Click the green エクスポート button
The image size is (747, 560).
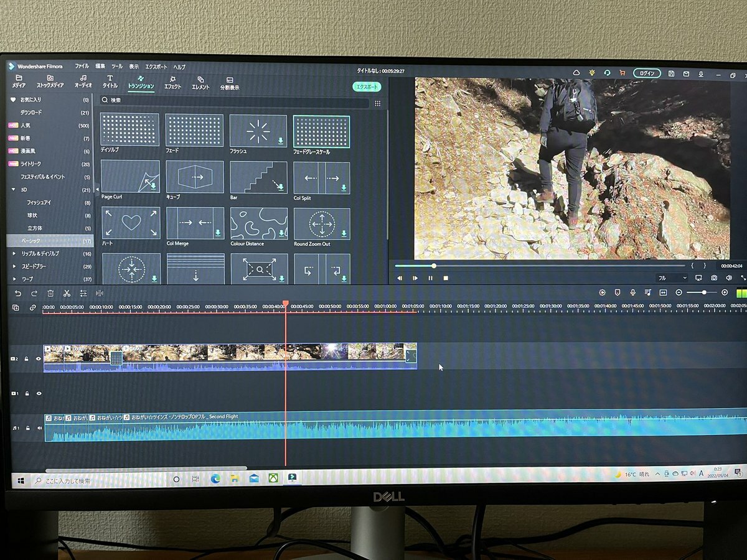pyautogui.click(x=367, y=87)
